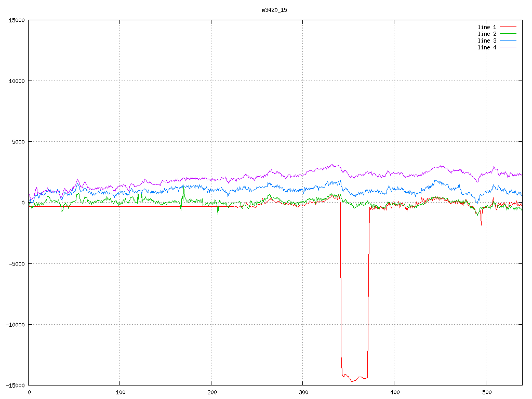The image size is (532, 399).
Task: Click the blue line 3 legend sample
Action: click(508, 41)
